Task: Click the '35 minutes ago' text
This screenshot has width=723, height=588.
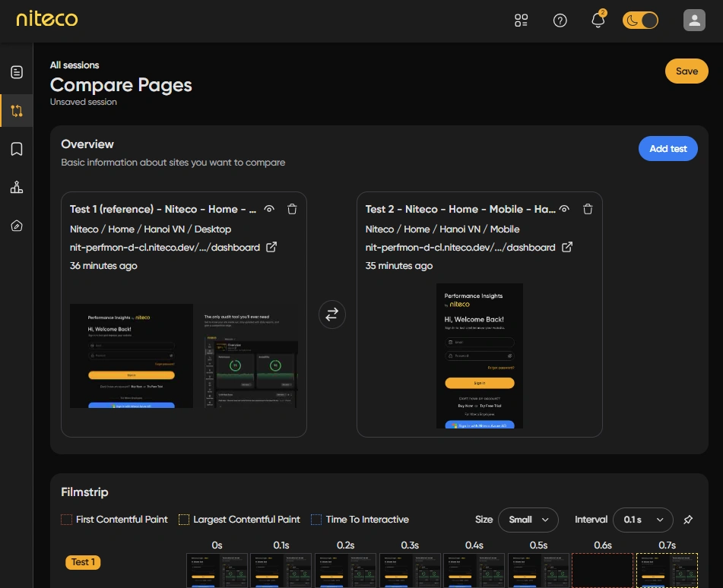Action: pyautogui.click(x=399, y=266)
